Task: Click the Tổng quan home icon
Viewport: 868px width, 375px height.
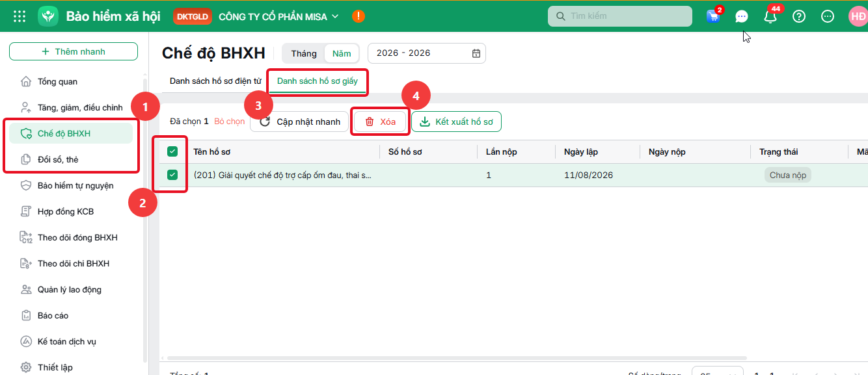Action: pos(26,81)
